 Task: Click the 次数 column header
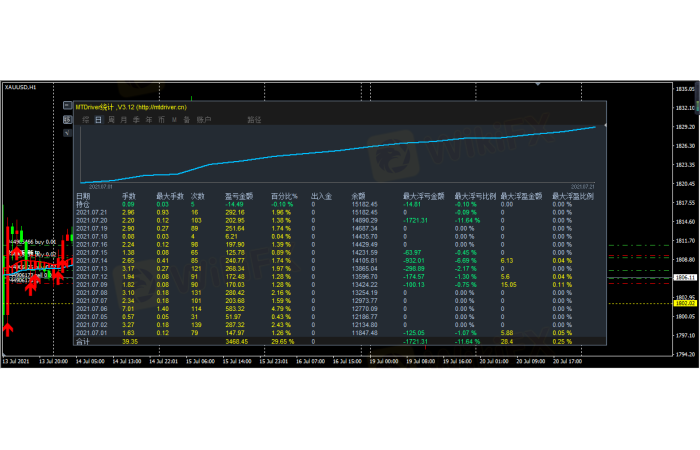tap(198, 196)
